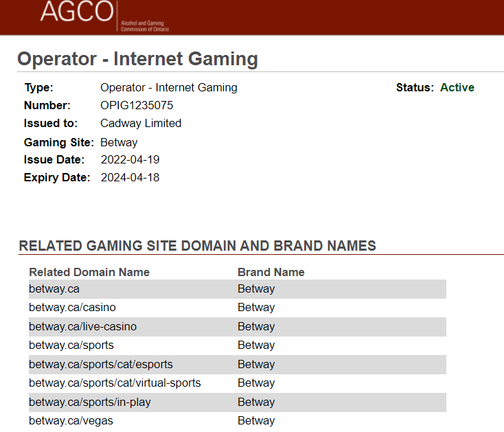
Task: Click the issue date 2022-04-19
Action: coord(130,160)
